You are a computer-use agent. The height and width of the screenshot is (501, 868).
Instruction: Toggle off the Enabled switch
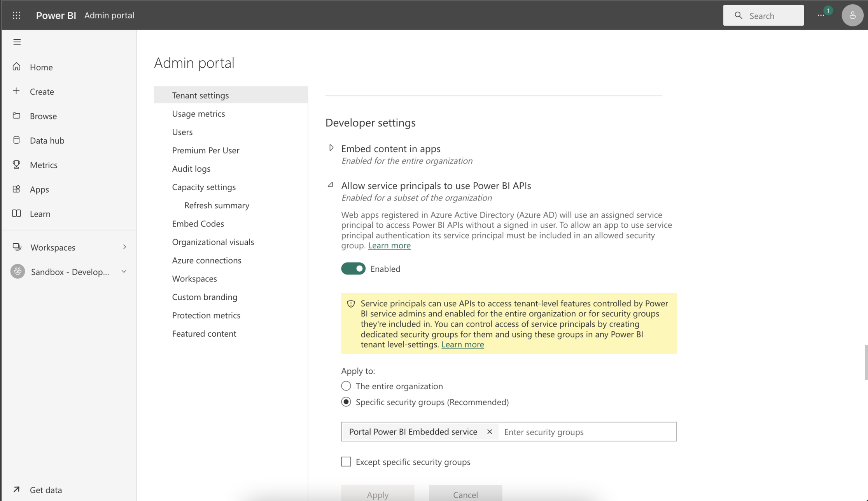[x=353, y=269]
